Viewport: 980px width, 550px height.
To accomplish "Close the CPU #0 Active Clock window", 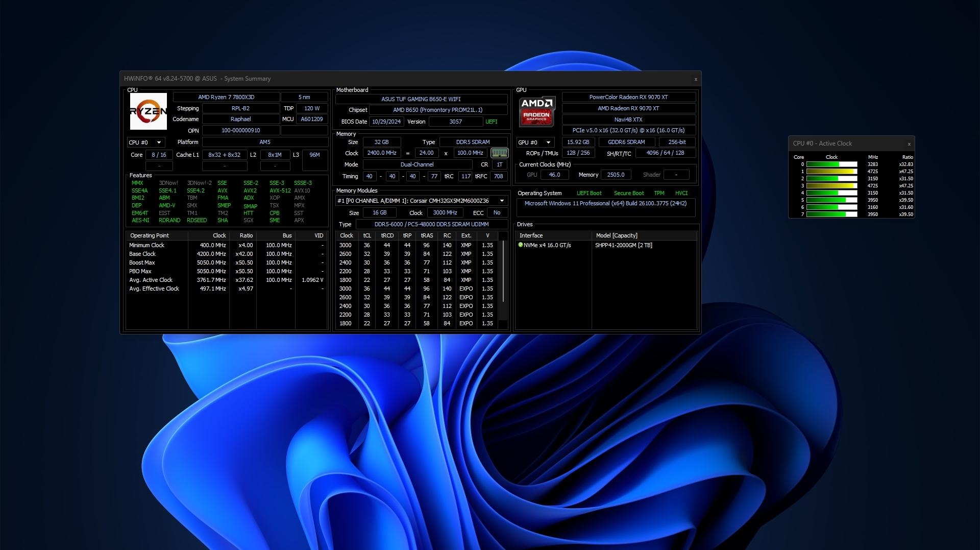I will click(909, 144).
